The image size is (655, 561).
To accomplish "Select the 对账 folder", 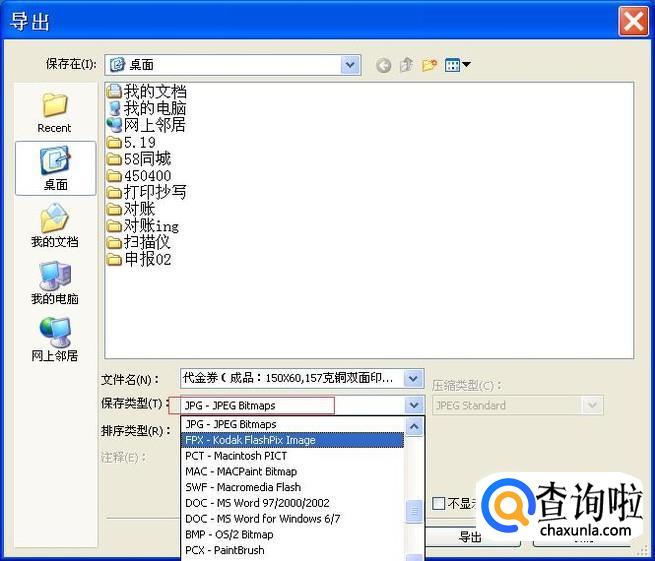I will (131, 208).
